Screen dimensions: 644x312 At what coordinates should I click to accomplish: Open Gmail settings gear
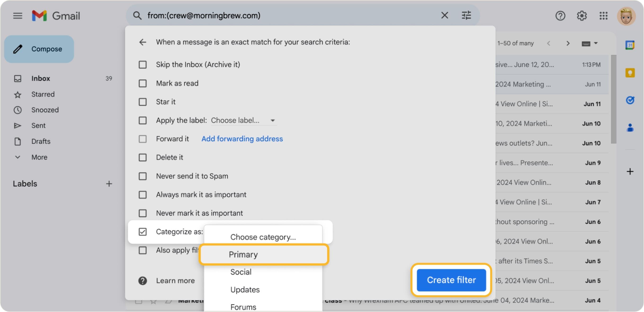pos(582,15)
